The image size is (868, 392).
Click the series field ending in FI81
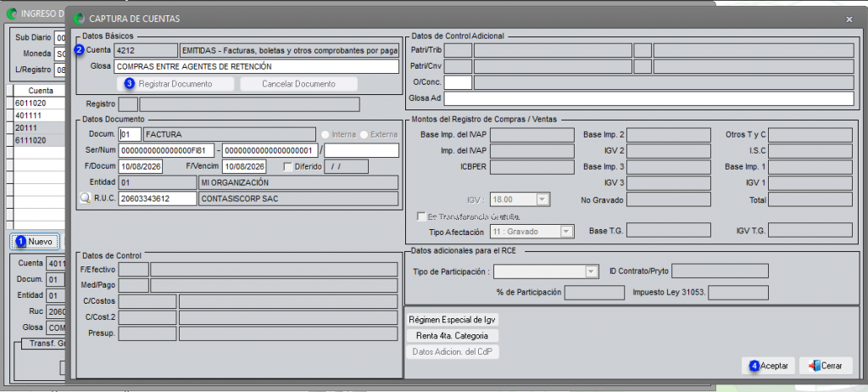(166, 150)
